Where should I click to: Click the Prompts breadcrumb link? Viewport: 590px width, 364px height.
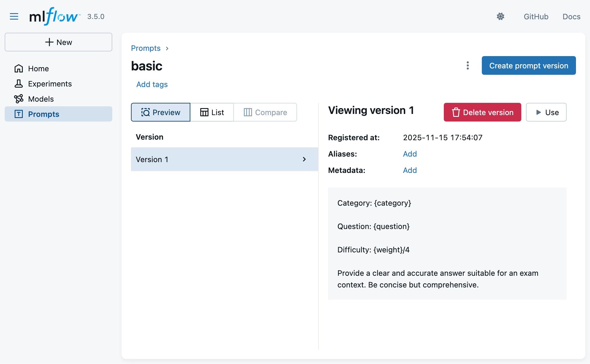[x=146, y=48]
